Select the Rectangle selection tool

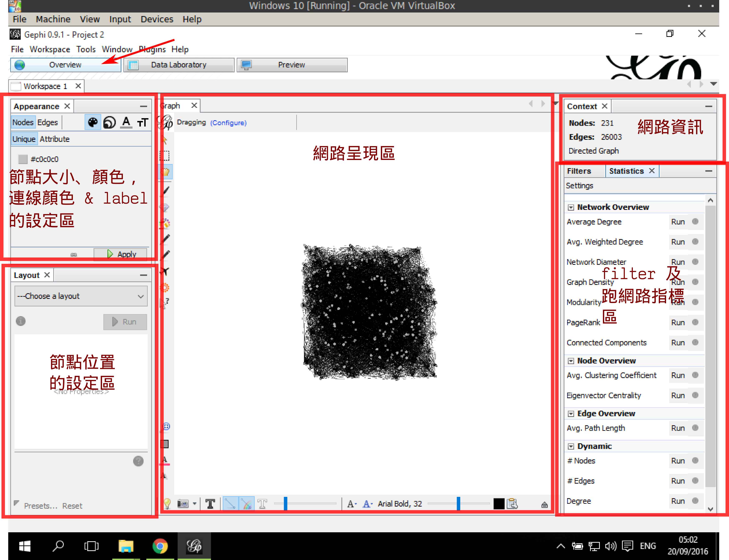165,156
